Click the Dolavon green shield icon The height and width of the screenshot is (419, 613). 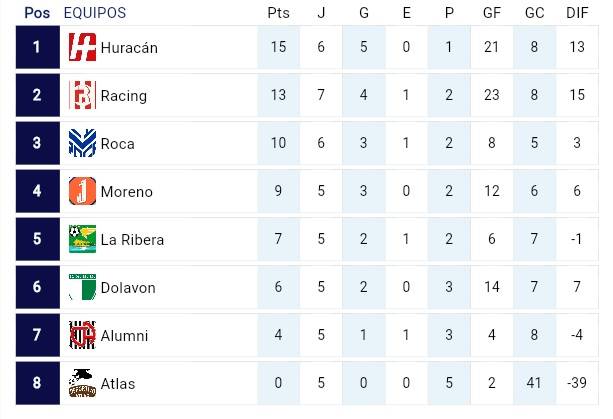tap(82, 288)
